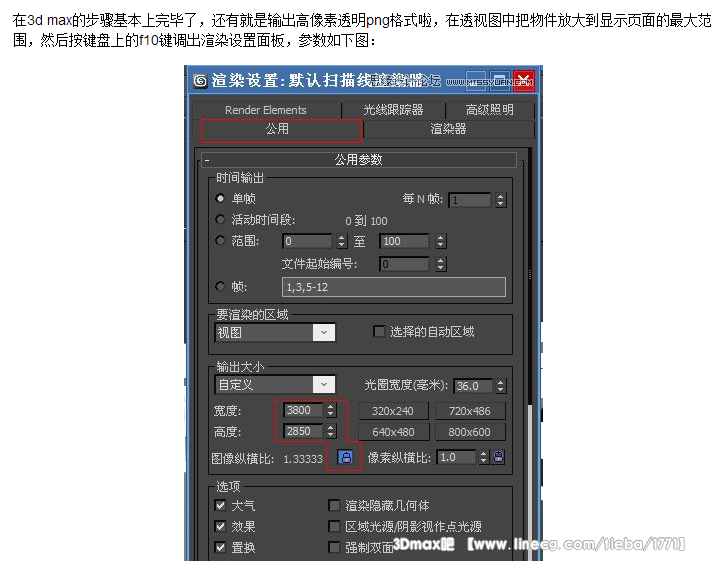
Task: Select the 公用 tab
Action: tap(281, 129)
